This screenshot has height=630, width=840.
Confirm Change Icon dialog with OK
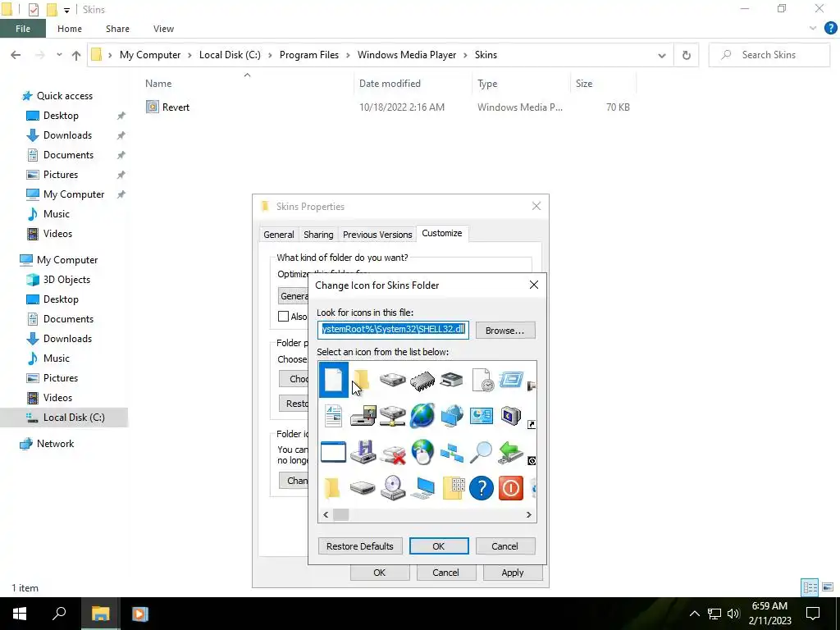coord(439,546)
